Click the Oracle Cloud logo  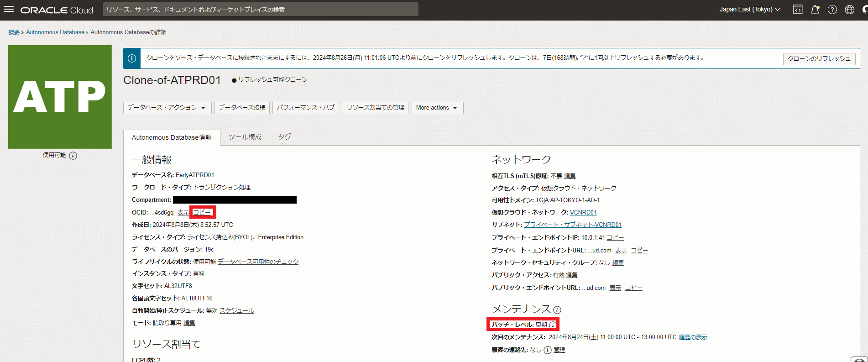coord(57,10)
